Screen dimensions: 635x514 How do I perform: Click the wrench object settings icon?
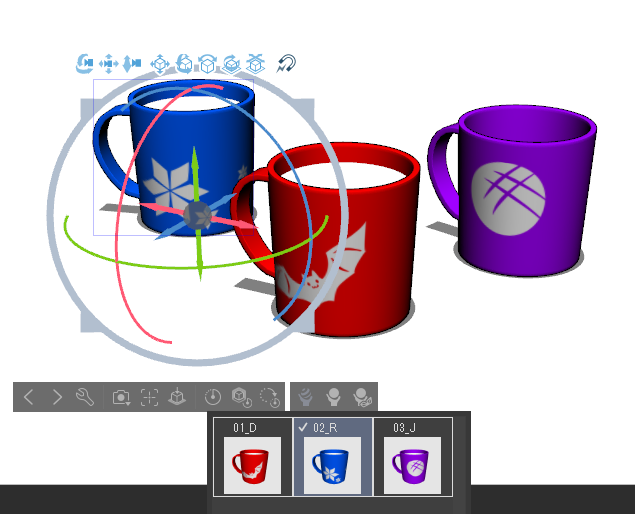click(85, 397)
